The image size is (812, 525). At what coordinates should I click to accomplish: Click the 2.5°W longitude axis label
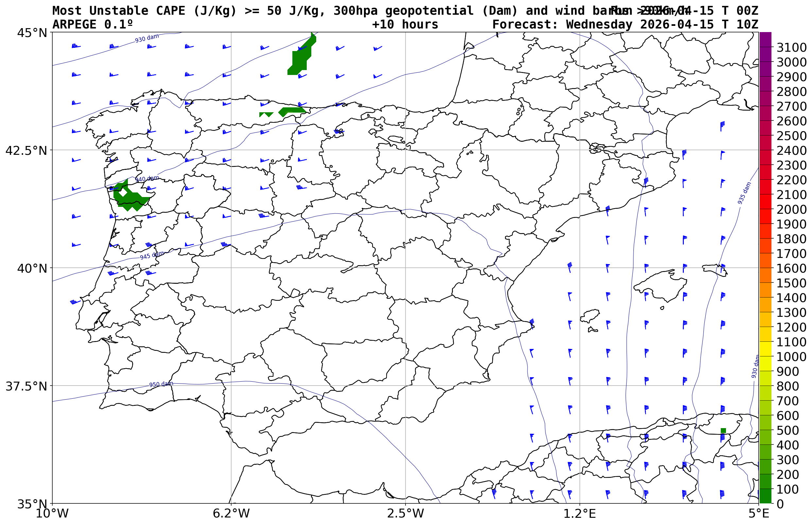pos(405,513)
